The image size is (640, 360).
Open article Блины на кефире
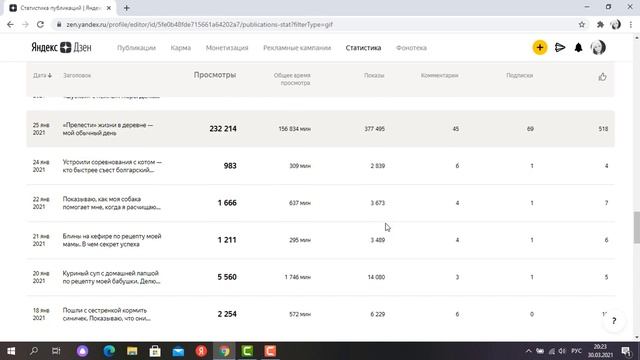point(112,240)
